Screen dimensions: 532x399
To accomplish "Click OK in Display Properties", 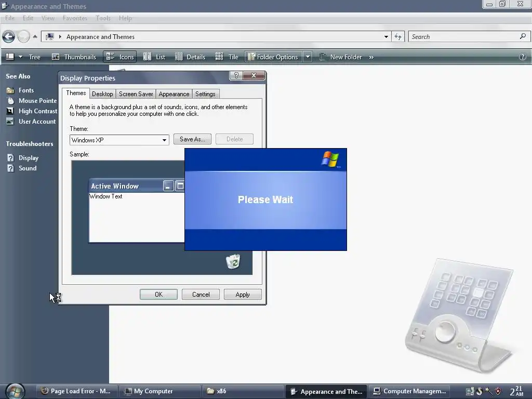I will point(158,295).
